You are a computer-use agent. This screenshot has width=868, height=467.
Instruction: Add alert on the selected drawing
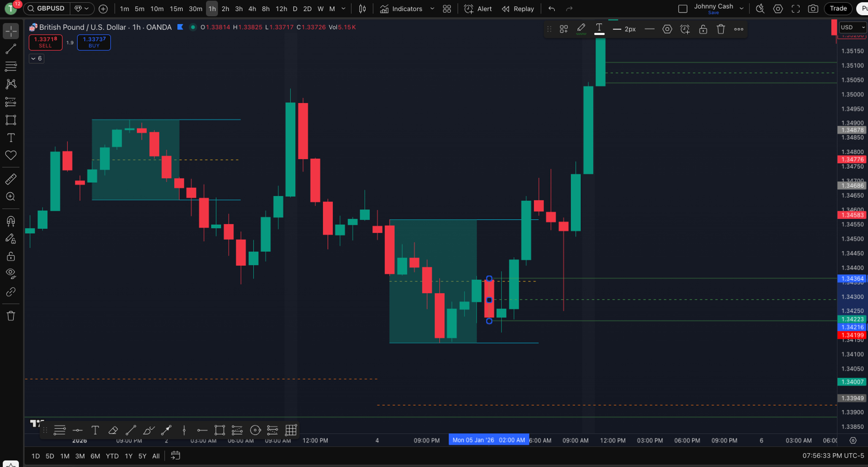[x=685, y=29]
